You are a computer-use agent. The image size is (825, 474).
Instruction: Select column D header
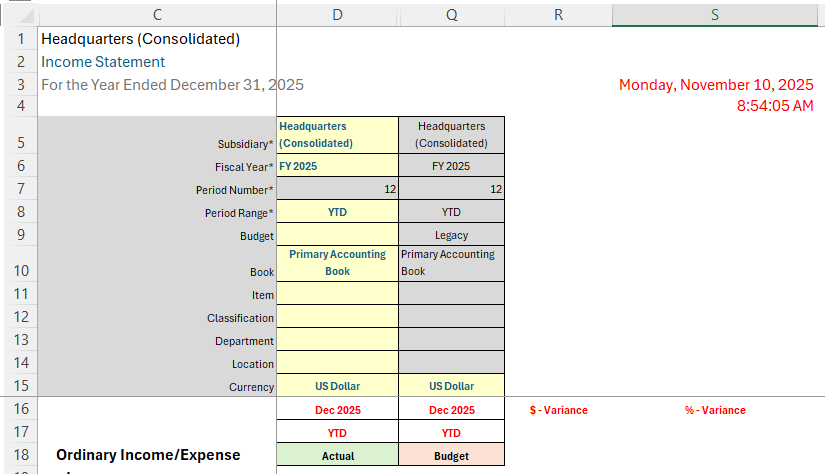[337, 14]
